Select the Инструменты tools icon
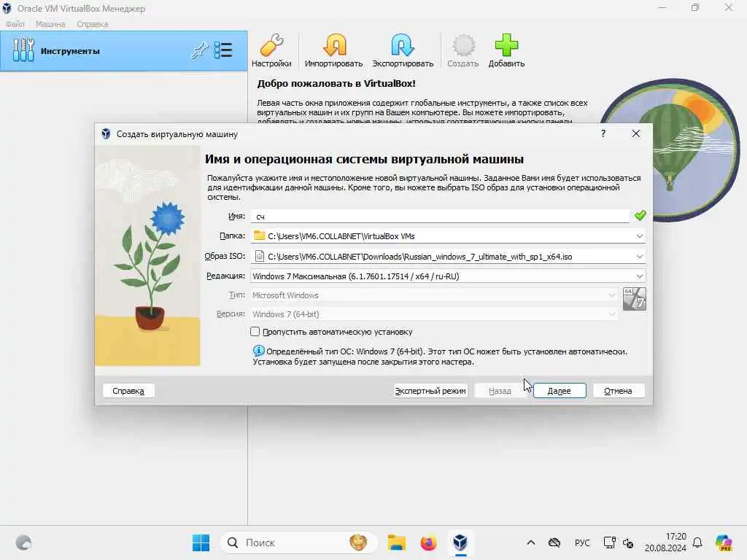The image size is (747, 560). point(23,50)
